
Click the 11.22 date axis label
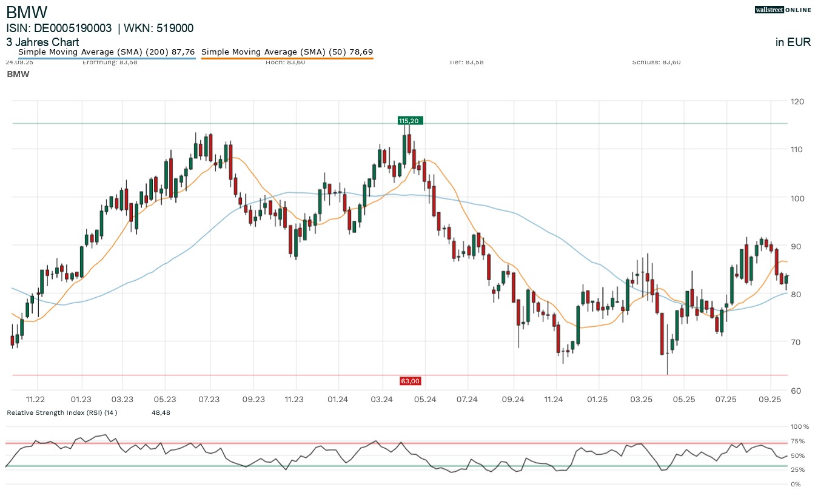click(36, 399)
